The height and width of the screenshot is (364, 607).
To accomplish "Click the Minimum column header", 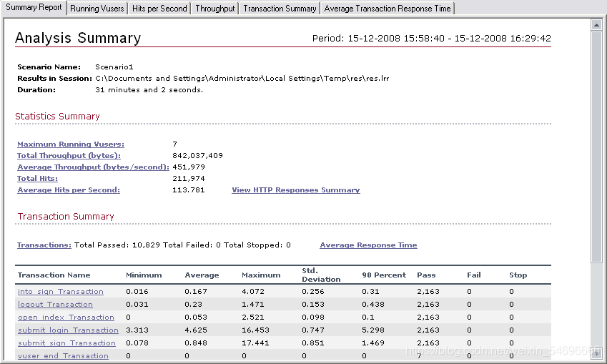I will coord(144,275).
